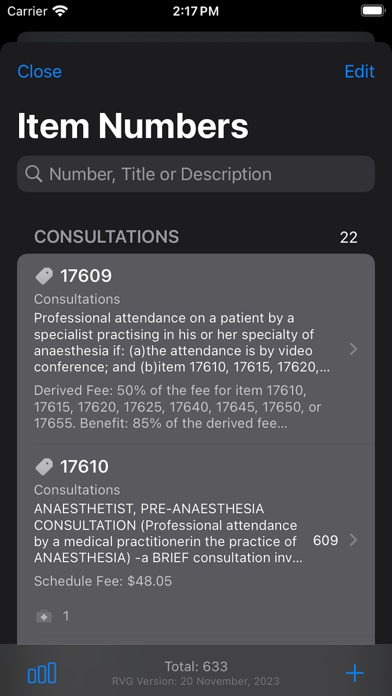
Task: Open item 17610 via its chevron
Action: (x=353, y=540)
